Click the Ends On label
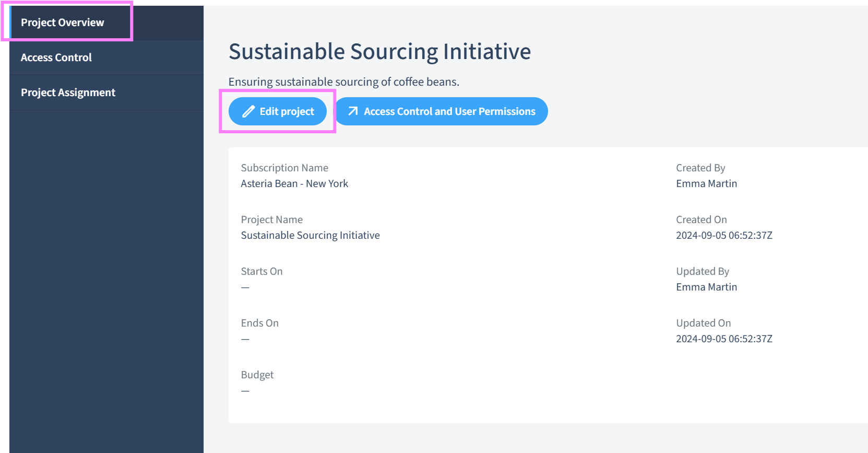The height and width of the screenshot is (453, 868). (x=260, y=323)
